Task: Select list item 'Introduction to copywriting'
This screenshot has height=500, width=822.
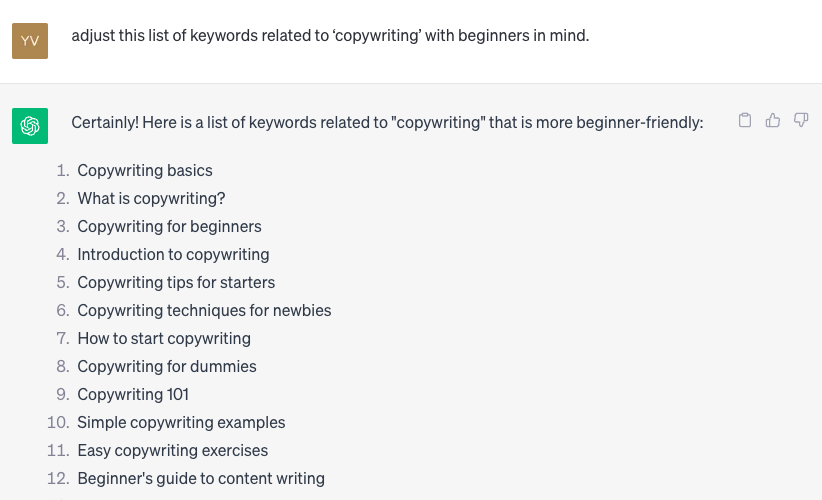Action: (173, 255)
